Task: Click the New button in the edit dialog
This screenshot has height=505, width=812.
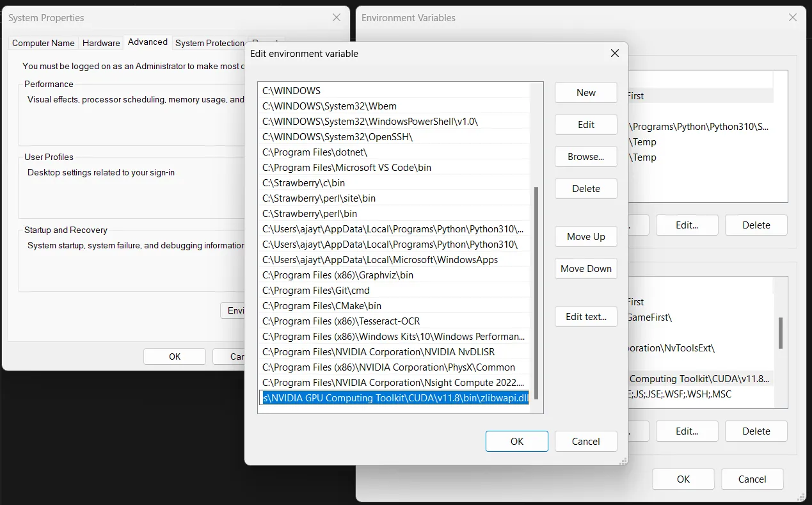Action: click(x=586, y=93)
